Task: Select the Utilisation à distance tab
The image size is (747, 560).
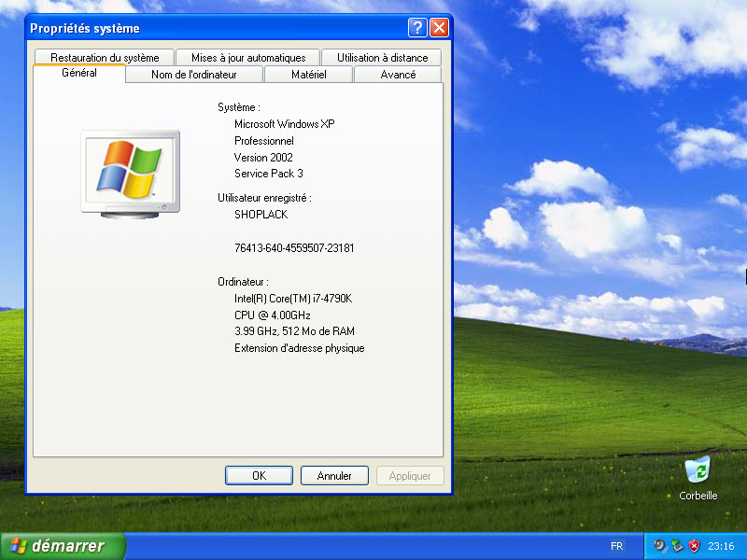Action: click(x=382, y=58)
